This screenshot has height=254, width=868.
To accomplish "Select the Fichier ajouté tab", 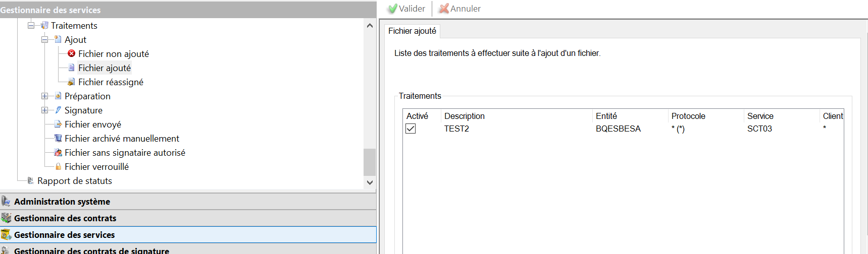I will (412, 31).
